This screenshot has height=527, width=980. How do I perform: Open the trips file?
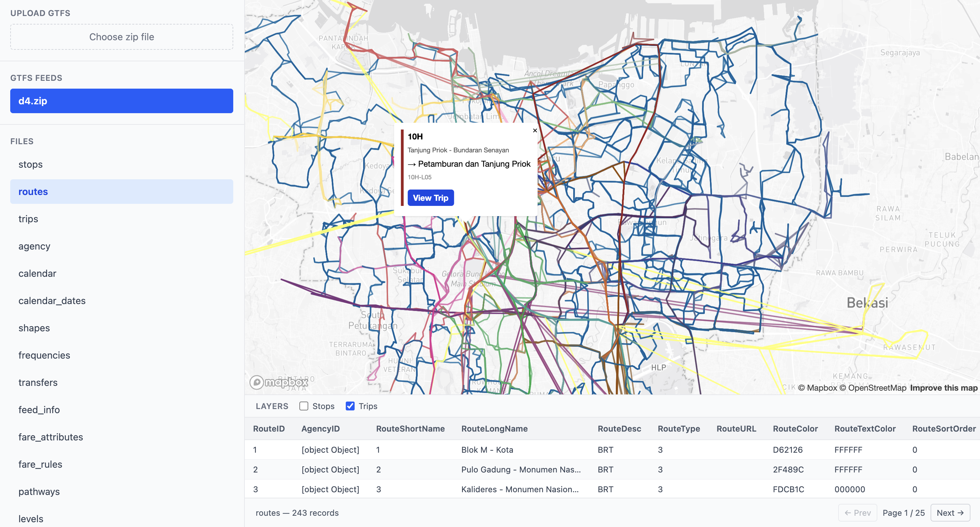(28, 219)
